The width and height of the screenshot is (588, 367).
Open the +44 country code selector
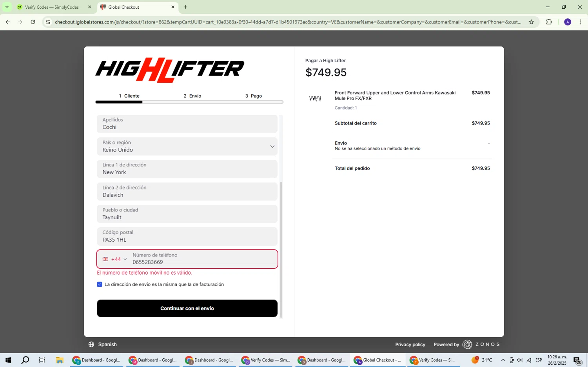pos(115,259)
